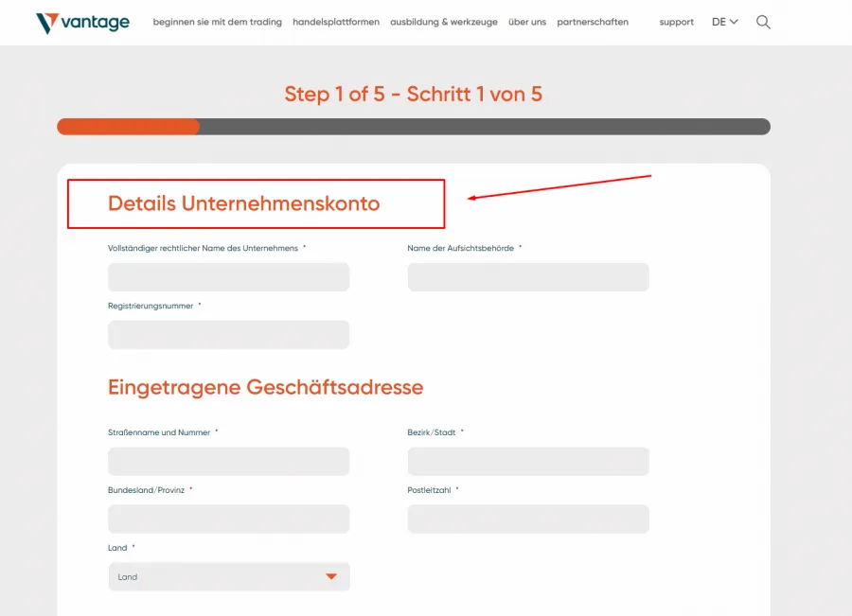The image size is (852, 616).
Task: Open the search magnifier icon
Action: (x=763, y=22)
